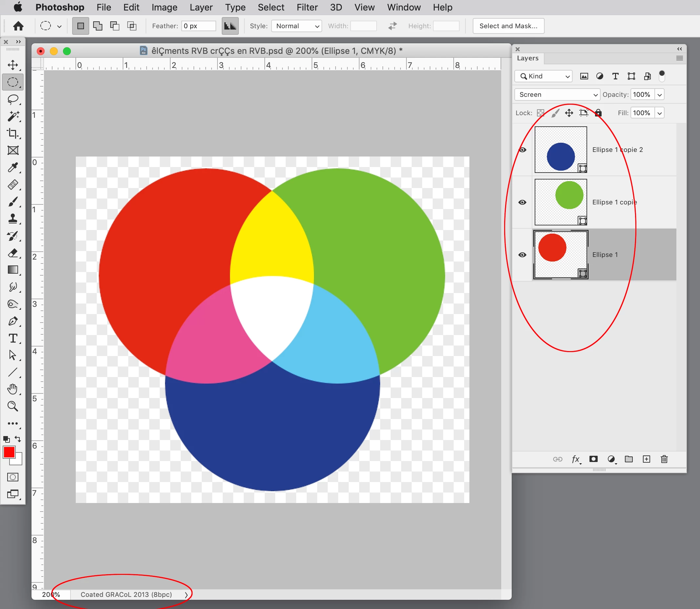
Task: Select the Move tool
Action: click(13, 65)
